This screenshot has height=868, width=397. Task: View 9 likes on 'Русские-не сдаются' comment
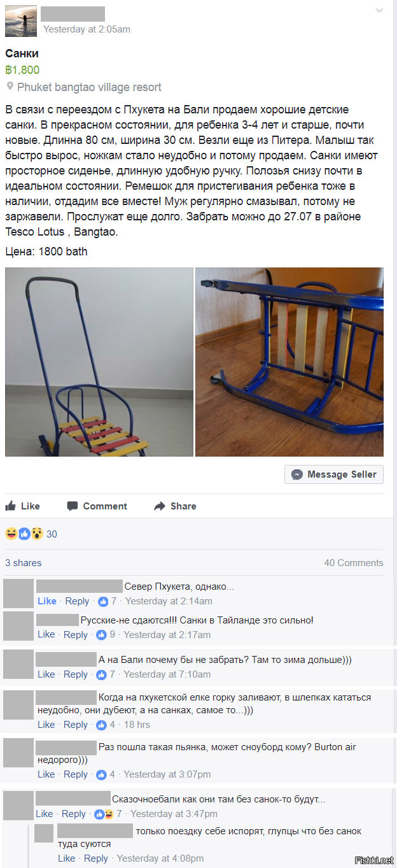(106, 635)
